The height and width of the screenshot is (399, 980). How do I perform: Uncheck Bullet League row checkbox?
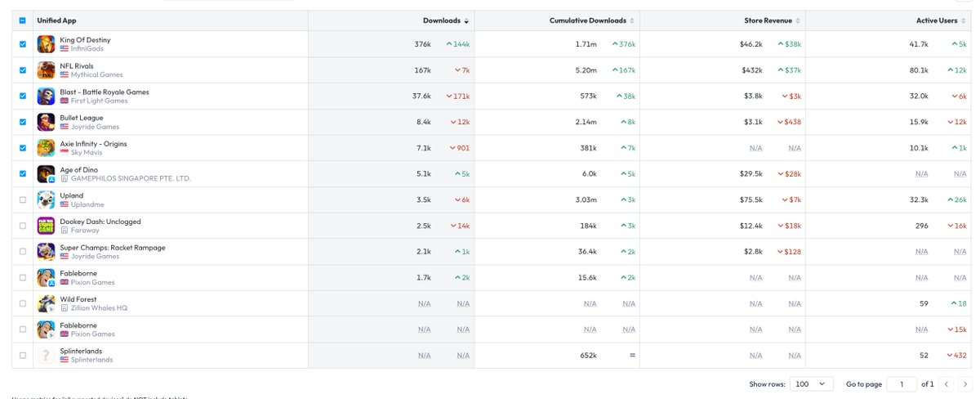[23, 123]
